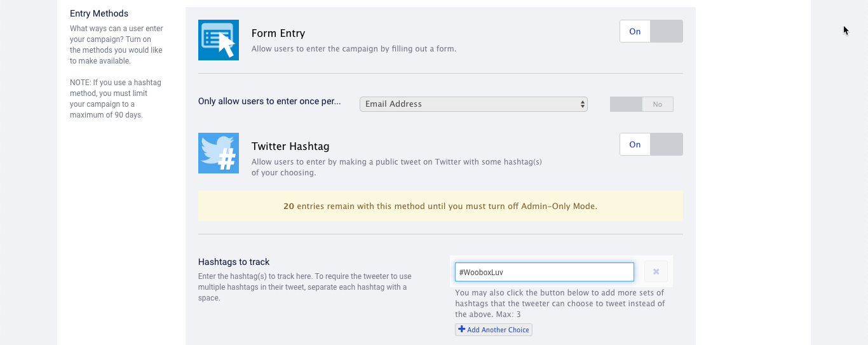Image resolution: width=868 pixels, height=345 pixels.
Task: Click the grey off side of Twitter Hashtag switch
Action: click(667, 144)
